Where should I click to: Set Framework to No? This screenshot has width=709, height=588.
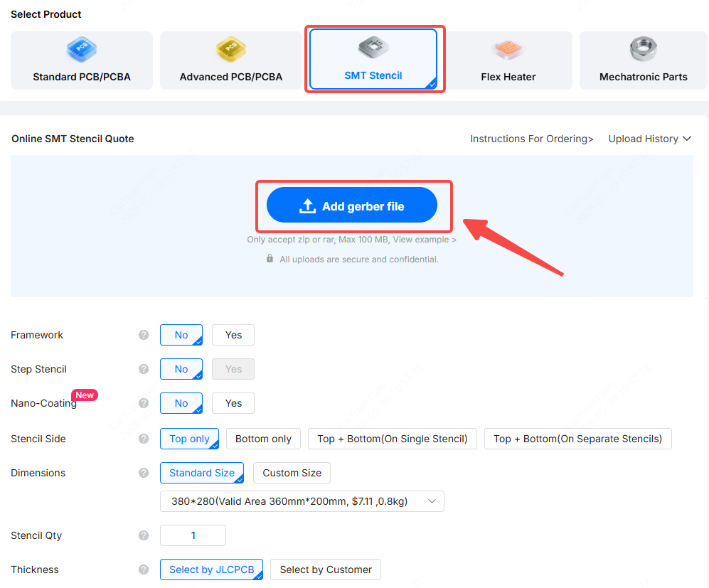[181, 335]
